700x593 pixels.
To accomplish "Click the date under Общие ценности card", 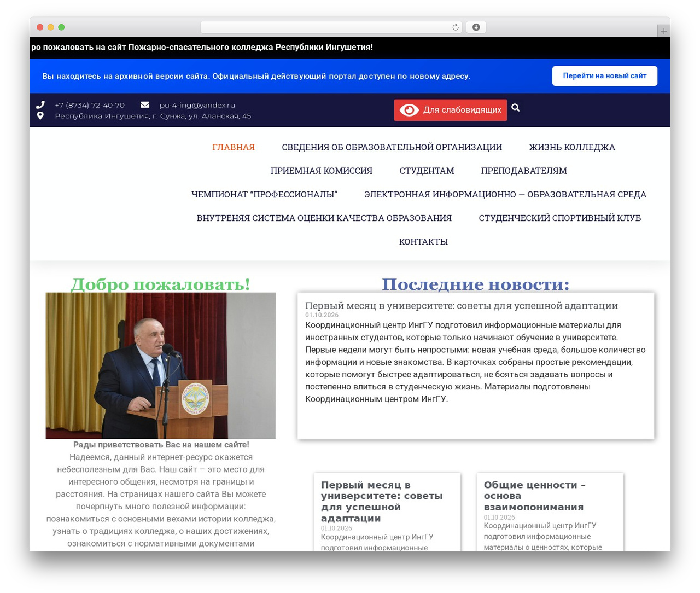I will (499, 518).
